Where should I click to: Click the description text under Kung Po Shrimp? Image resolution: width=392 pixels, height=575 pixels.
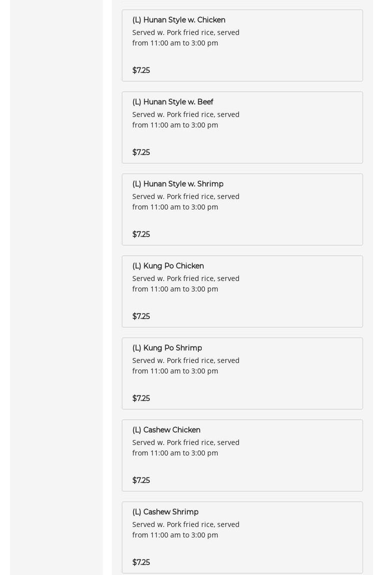[x=186, y=365]
